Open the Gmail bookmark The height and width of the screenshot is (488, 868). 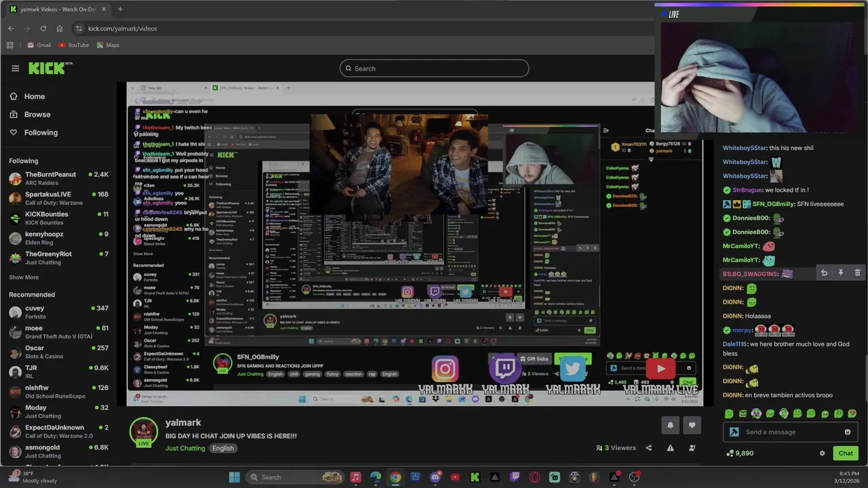[x=39, y=45]
